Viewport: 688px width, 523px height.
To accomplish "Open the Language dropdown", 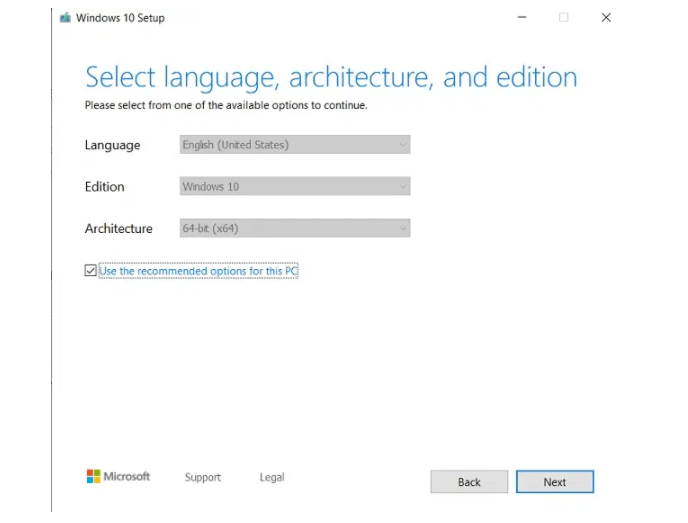I will (x=295, y=145).
